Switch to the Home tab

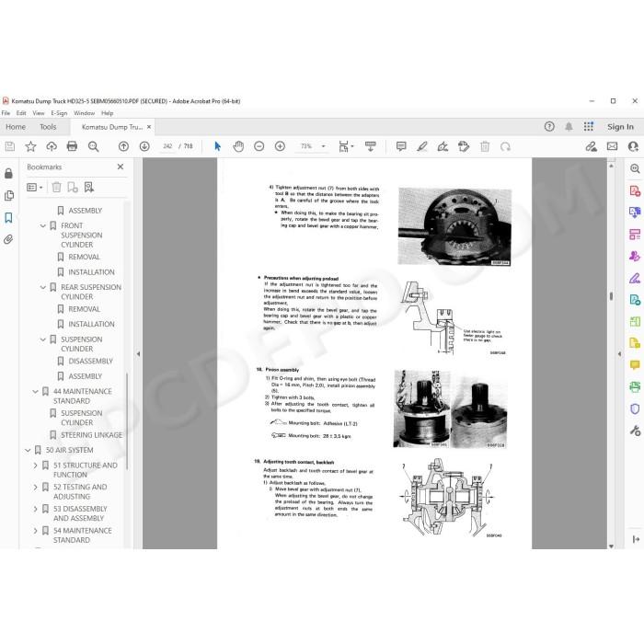16,127
